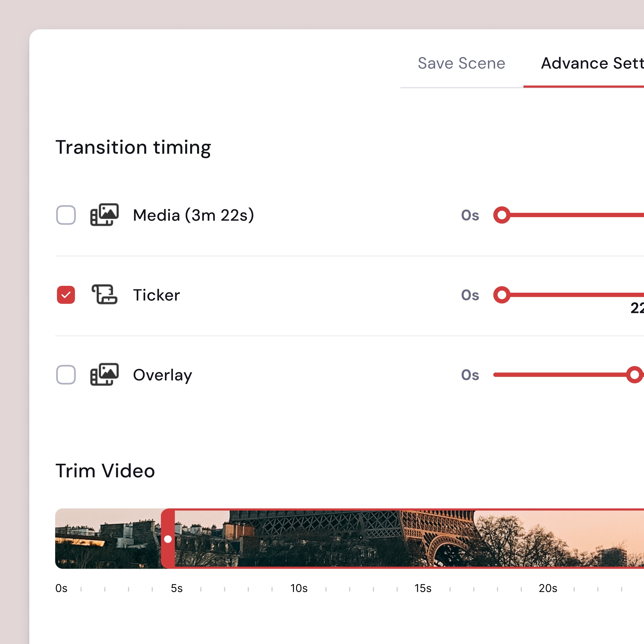Click the Media gallery icon
The width and height of the screenshot is (644, 644).
pyautogui.click(x=104, y=215)
